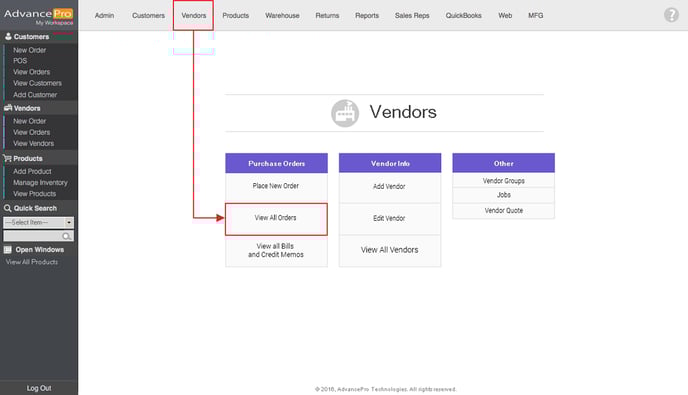This screenshot has height=395, width=688.
Task: Click View All Products under Open Windows
Action: [32, 262]
